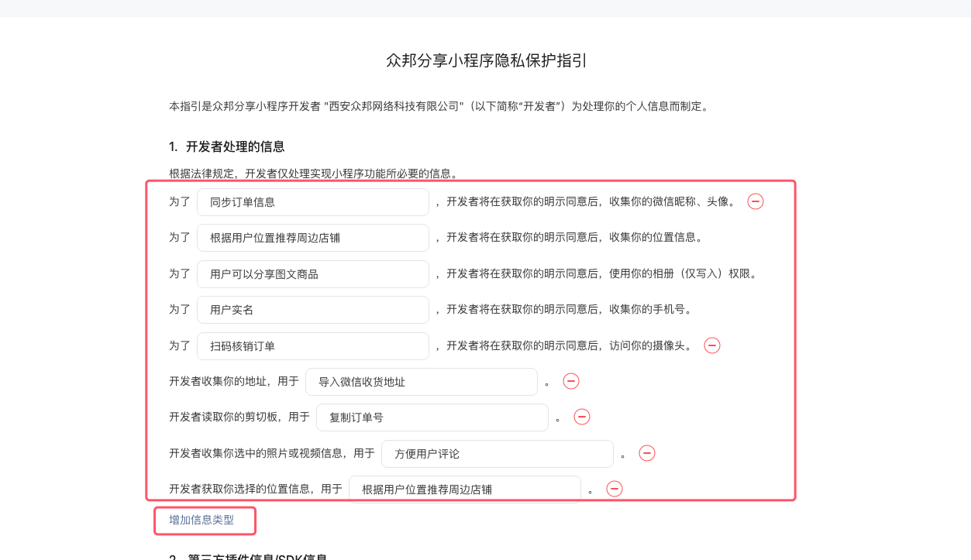The width and height of the screenshot is (971, 560).
Task: Delete the 导入微信收货地址 row via its minus icon
Action: (x=570, y=381)
